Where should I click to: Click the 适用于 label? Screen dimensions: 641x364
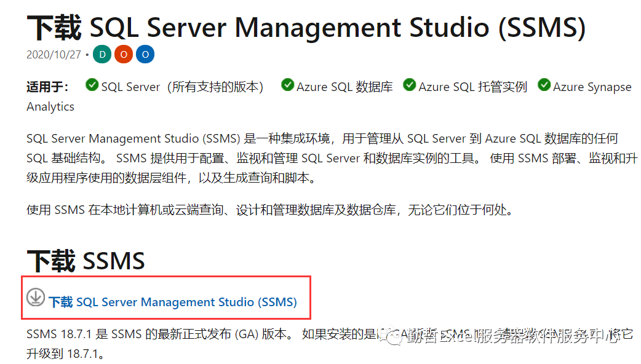pyautogui.click(x=48, y=87)
